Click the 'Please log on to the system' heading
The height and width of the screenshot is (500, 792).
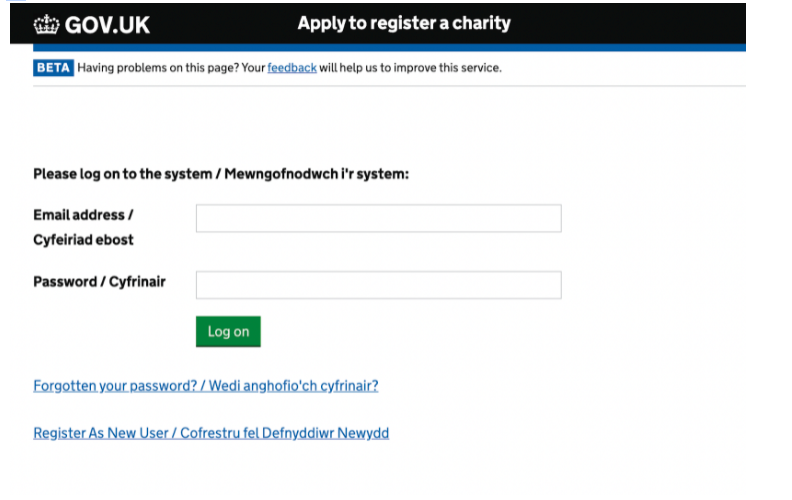[124, 174]
